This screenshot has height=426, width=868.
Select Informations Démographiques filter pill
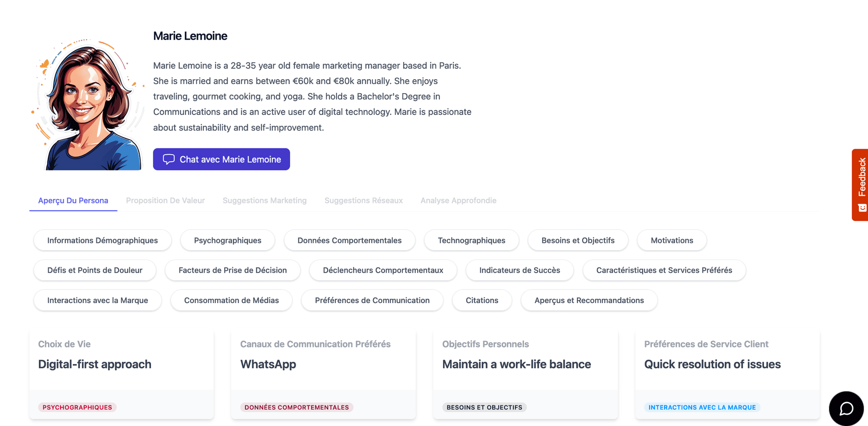(103, 240)
